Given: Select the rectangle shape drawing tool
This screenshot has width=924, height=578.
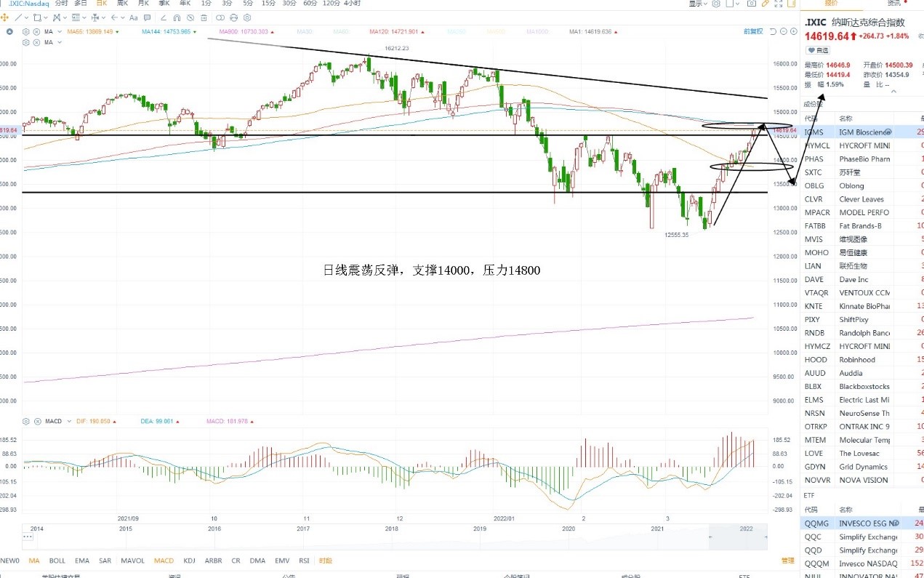Looking at the screenshot, I should [37, 17].
